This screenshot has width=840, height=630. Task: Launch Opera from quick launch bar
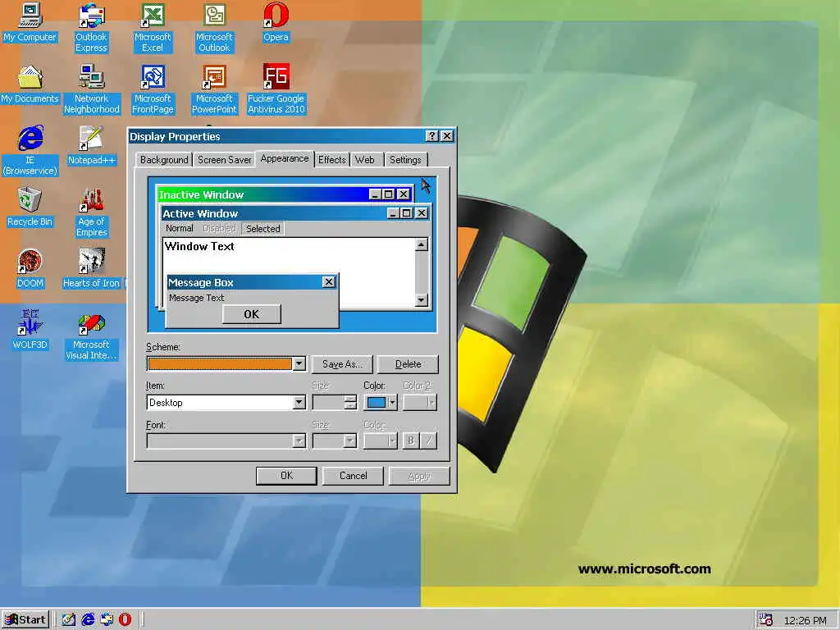point(125,620)
